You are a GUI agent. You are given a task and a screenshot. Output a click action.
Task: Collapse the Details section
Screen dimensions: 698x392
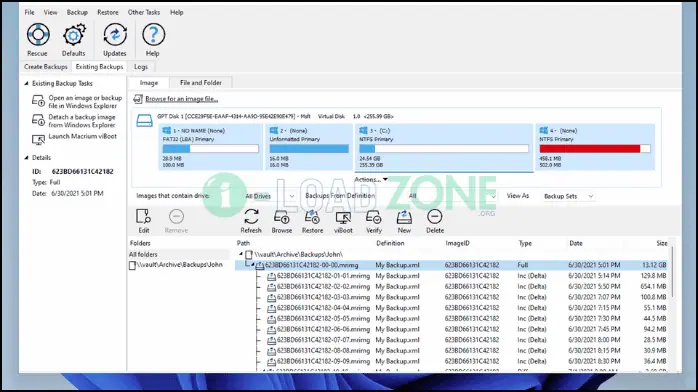[27, 158]
